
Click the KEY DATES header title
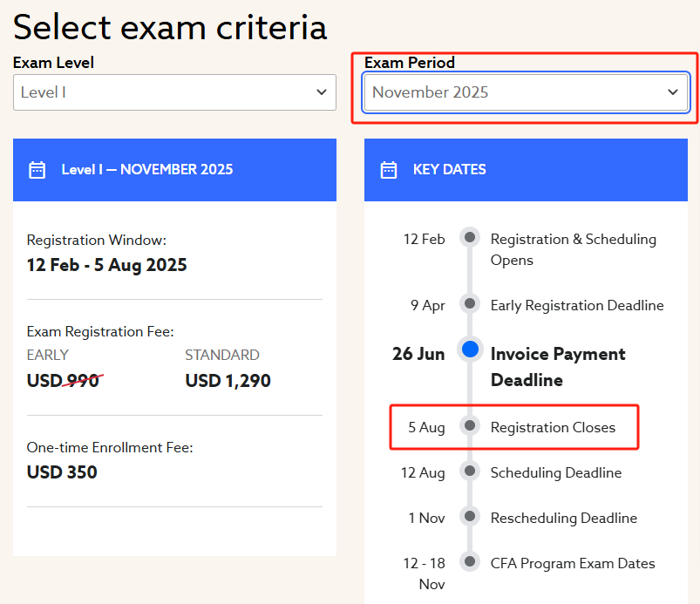click(450, 170)
